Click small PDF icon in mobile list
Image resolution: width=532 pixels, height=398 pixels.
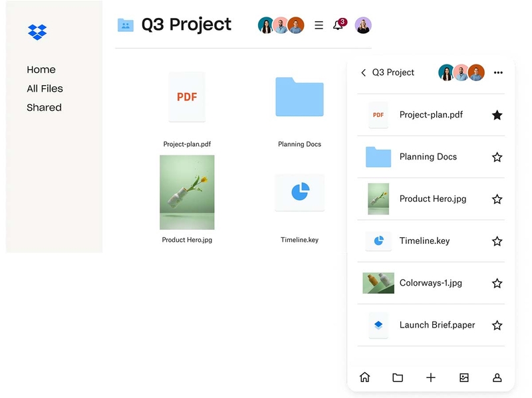pyautogui.click(x=378, y=115)
